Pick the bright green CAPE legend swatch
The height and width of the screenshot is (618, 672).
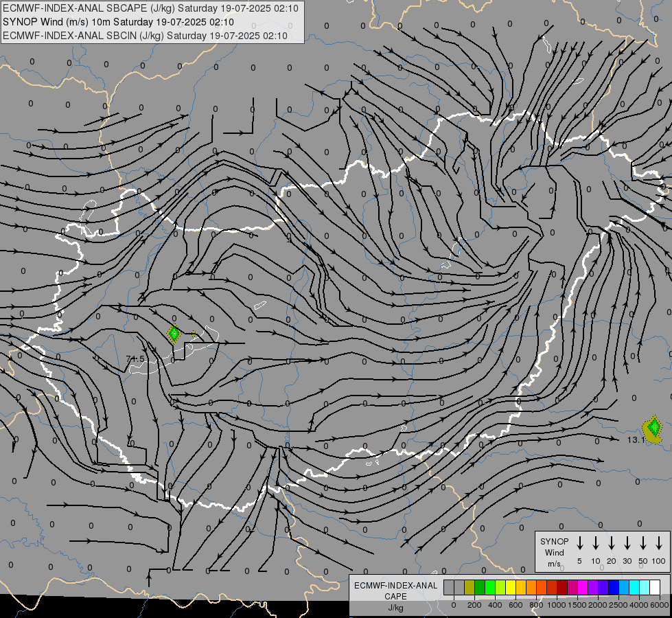(x=490, y=588)
